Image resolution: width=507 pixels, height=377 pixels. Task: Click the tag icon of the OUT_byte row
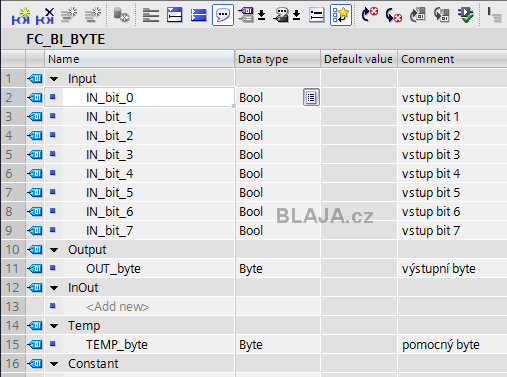(x=35, y=269)
